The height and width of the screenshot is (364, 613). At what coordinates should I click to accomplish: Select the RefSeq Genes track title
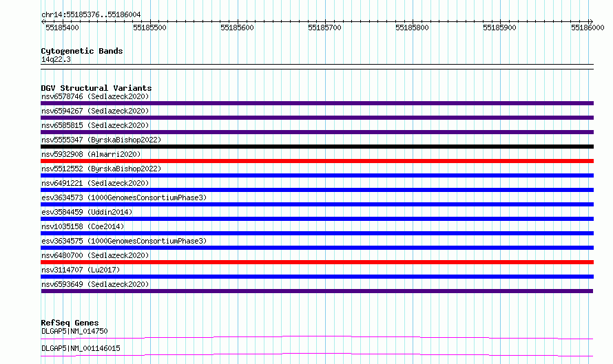pyautogui.click(x=70, y=323)
